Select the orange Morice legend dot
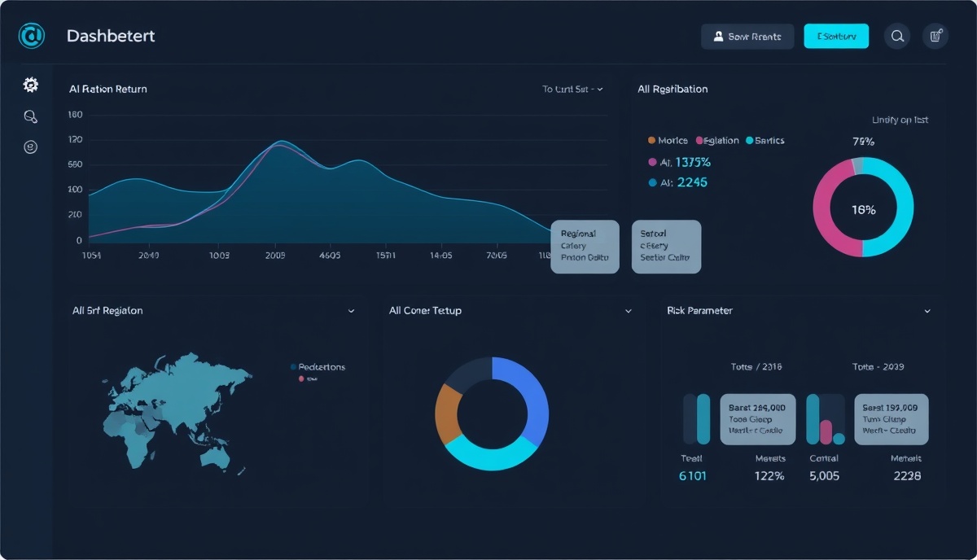977x560 pixels. [x=651, y=140]
